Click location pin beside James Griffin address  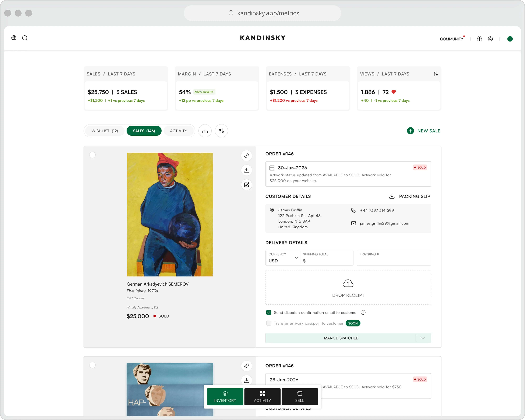click(x=272, y=210)
